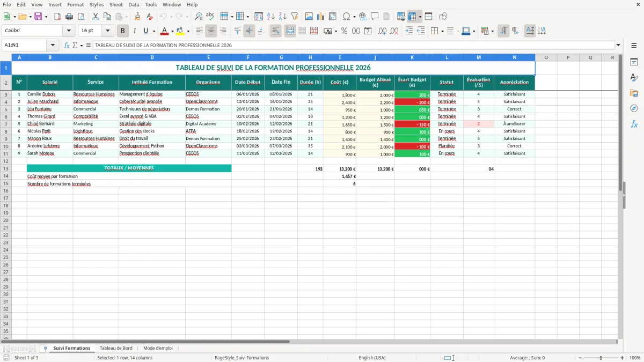Select Clone Formatting paintbrush icon

(137, 17)
